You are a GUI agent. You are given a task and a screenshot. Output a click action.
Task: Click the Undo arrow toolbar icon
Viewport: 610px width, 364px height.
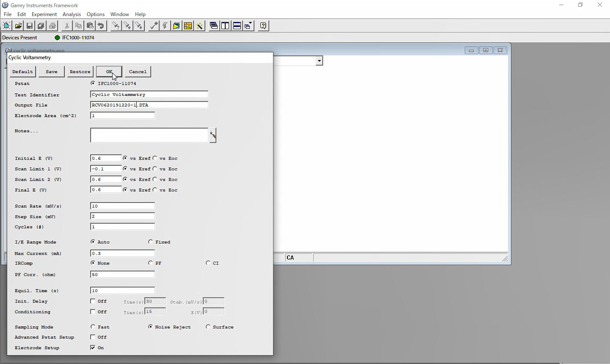pos(101,26)
